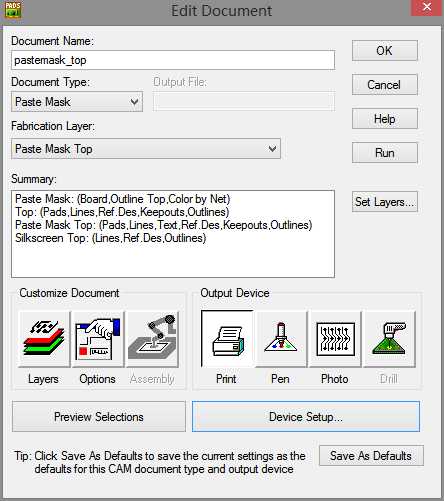Open the Layers customize icon

click(44, 339)
